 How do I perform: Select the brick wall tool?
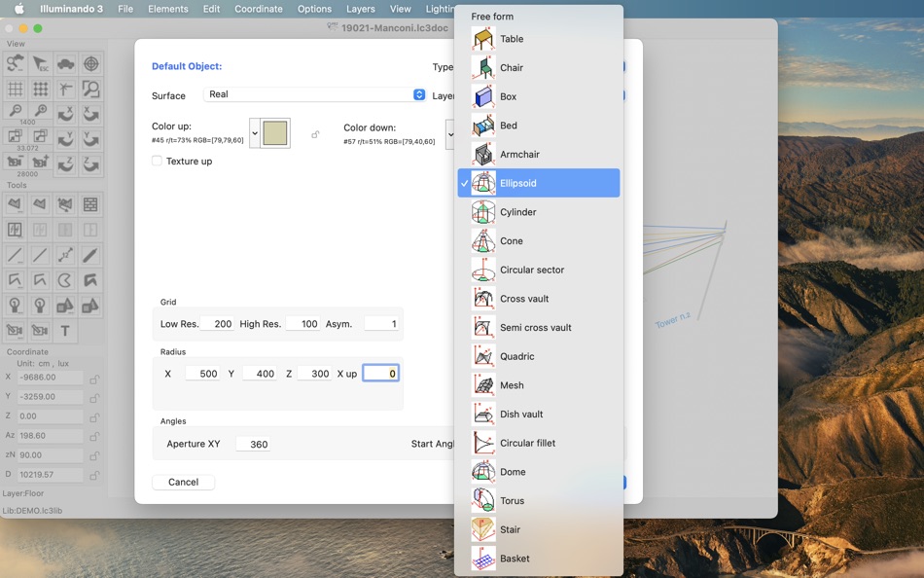tap(90, 204)
